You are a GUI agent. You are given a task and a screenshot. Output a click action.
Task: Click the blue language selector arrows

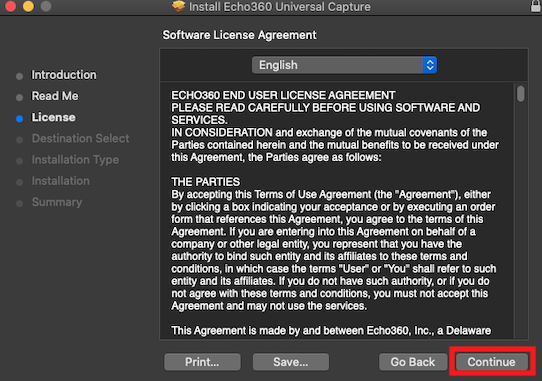pos(430,65)
